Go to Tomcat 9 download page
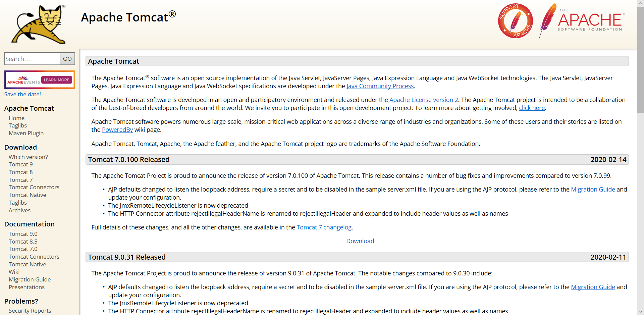The height and width of the screenshot is (315, 644). (x=21, y=164)
